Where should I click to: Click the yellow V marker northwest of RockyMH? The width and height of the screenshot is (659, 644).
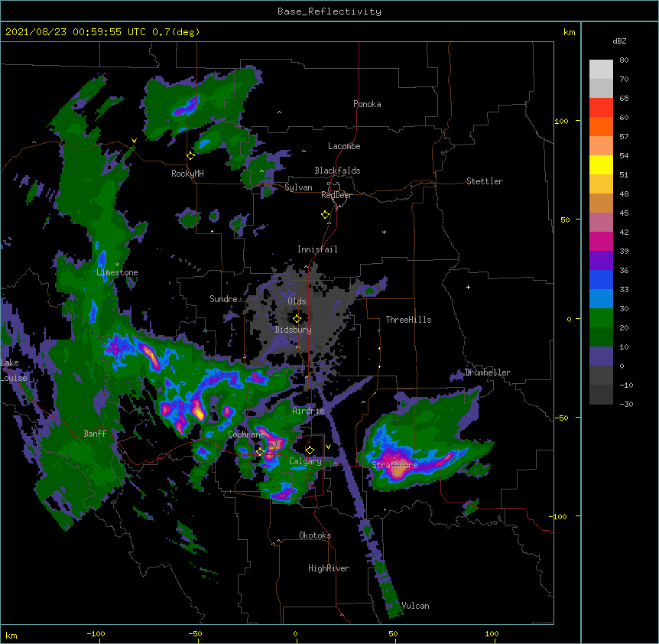[134, 141]
